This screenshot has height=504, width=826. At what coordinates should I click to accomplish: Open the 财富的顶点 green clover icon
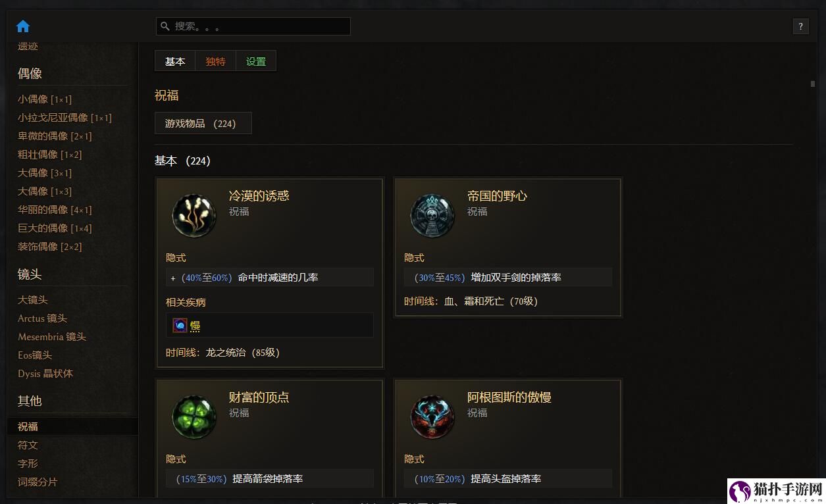[x=194, y=416]
